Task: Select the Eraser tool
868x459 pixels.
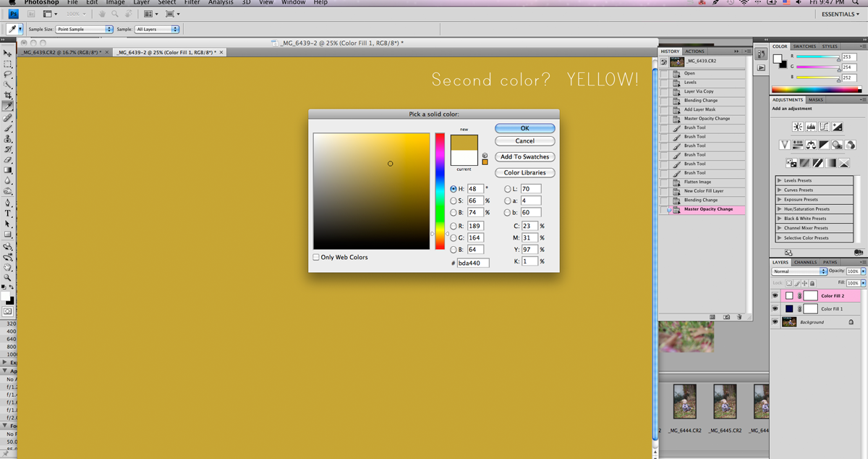Action: 8,159
